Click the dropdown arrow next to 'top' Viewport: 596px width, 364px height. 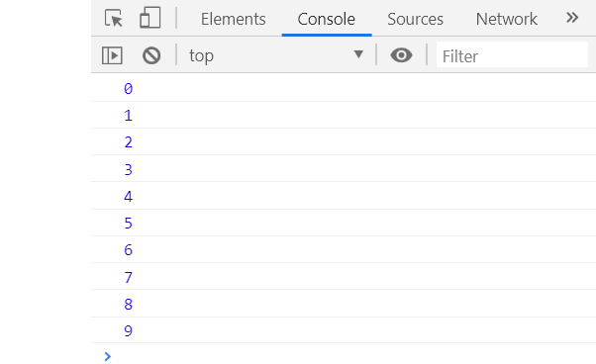[x=358, y=54]
